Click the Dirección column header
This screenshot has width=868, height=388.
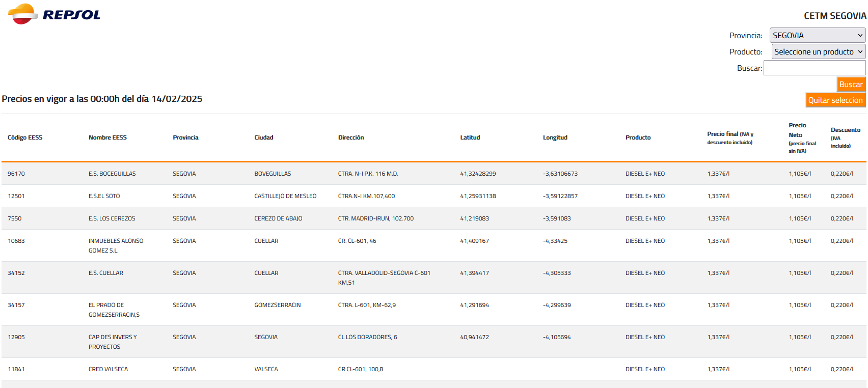click(351, 137)
